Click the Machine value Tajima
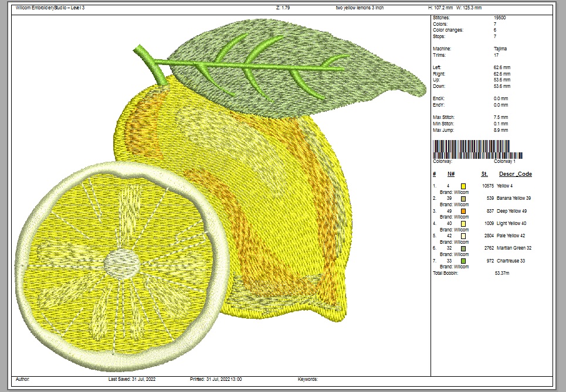The width and height of the screenshot is (566, 392). point(500,49)
